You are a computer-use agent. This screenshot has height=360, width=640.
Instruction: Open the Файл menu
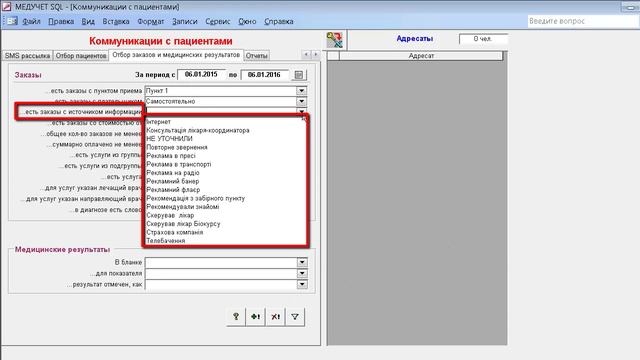(x=31, y=21)
